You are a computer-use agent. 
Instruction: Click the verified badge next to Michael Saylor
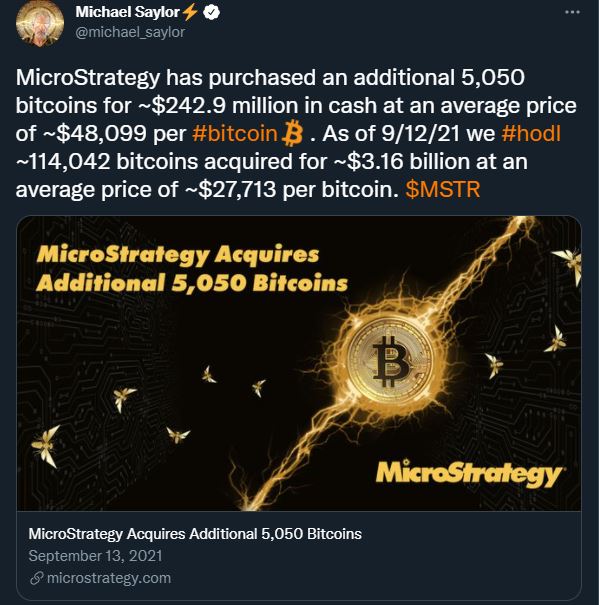coord(212,13)
